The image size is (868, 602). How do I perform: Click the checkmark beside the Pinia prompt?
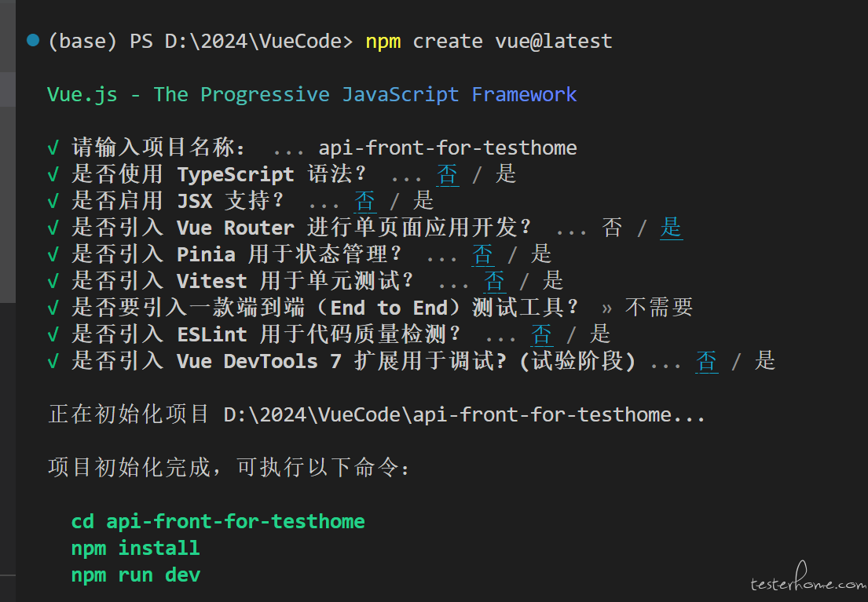pos(53,254)
